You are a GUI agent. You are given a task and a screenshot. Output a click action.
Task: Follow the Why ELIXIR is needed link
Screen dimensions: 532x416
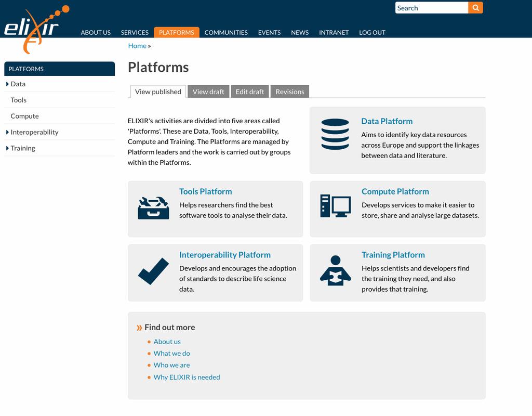(x=187, y=378)
